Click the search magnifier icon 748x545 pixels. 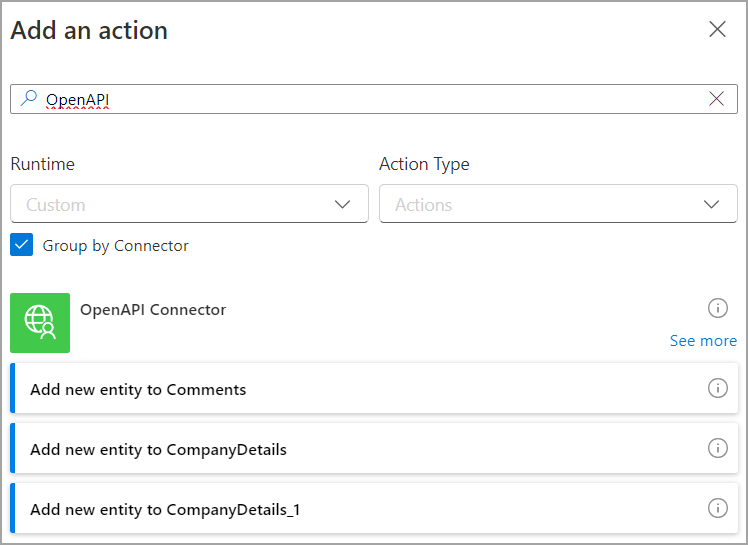click(28, 98)
